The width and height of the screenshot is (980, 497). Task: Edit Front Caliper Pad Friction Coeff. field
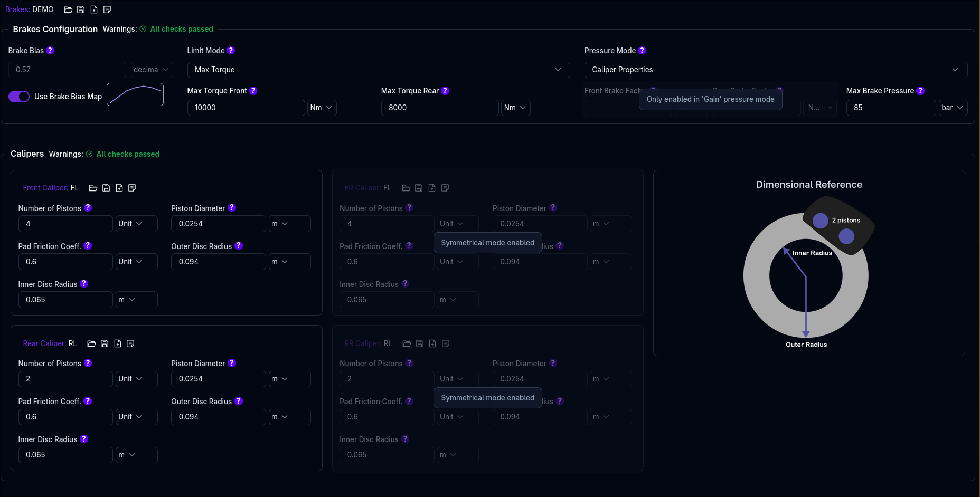coord(65,262)
